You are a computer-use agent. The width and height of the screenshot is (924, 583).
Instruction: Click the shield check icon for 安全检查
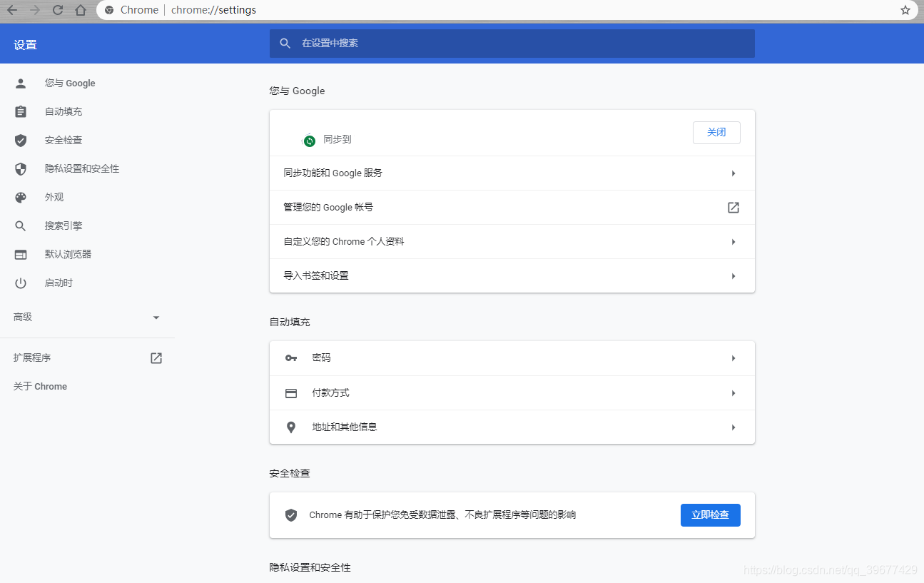point(21,141)
